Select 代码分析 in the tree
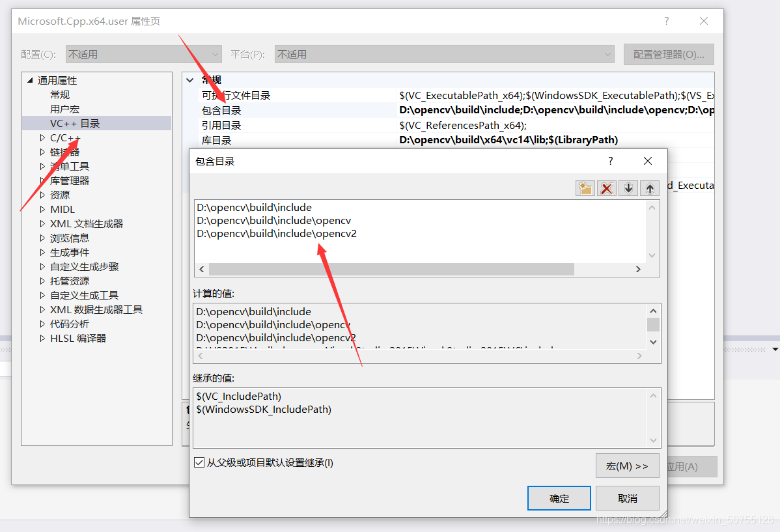The height and width of the screenshot is (532, 780). tap(70, 324)
